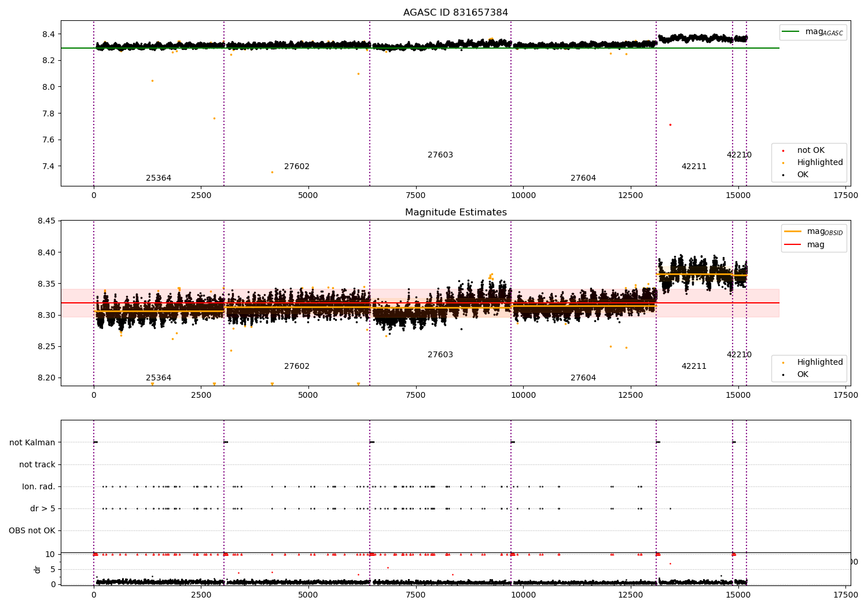Select OBSID label 27603 in Magnitude Estimates plot
Screen dimensions: 868x608
click(440, 355)
